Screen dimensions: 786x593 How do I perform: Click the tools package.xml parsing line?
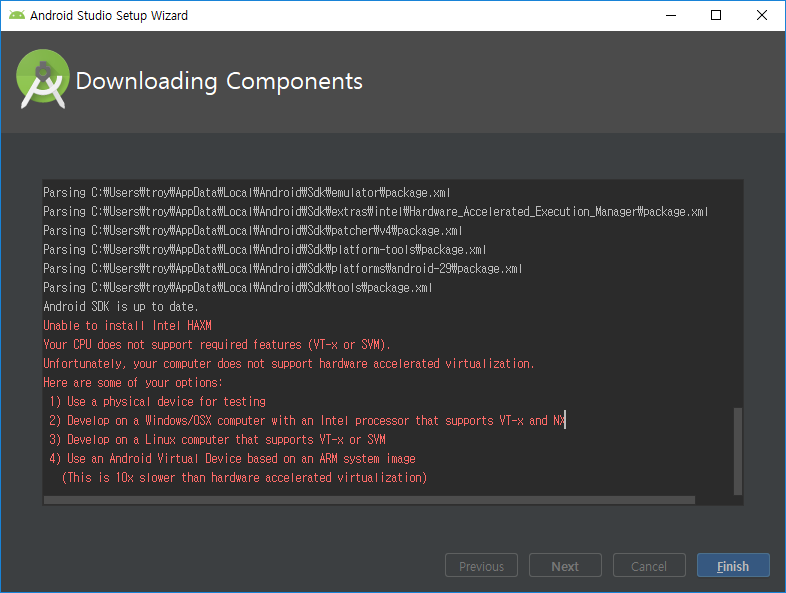click(238, 288)
